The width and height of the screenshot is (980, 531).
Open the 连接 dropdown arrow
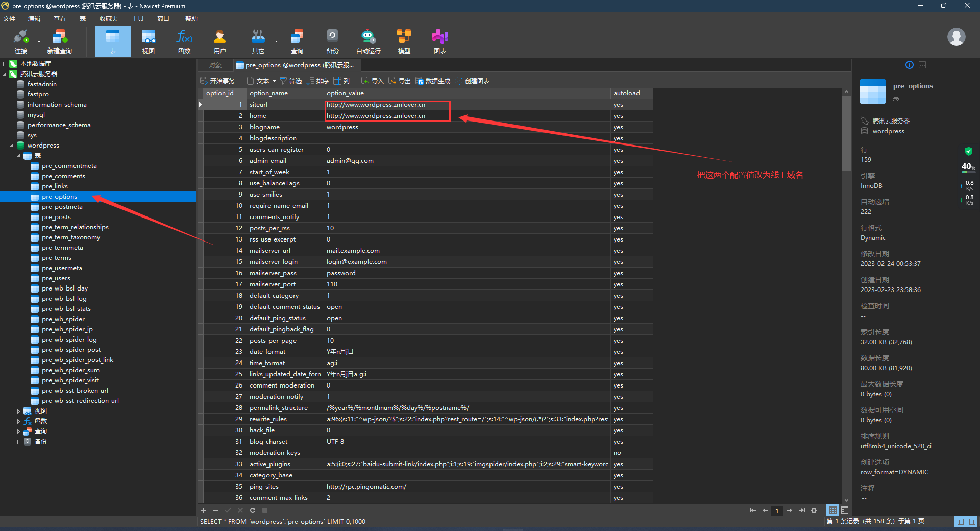click(x=39, y=41)
